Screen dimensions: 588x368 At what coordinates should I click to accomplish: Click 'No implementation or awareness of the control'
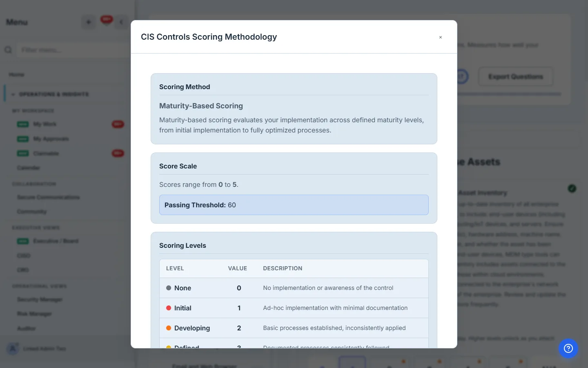(x=328, y=288)
